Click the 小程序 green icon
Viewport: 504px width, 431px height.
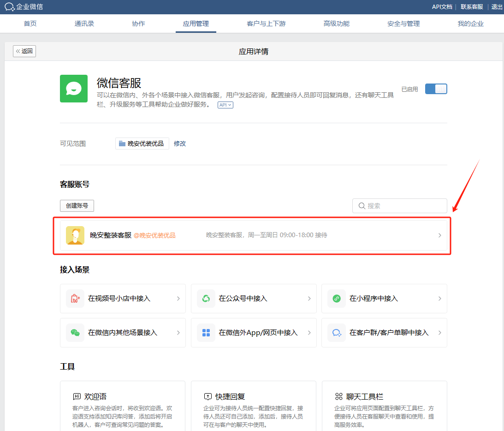pos(337,299)
